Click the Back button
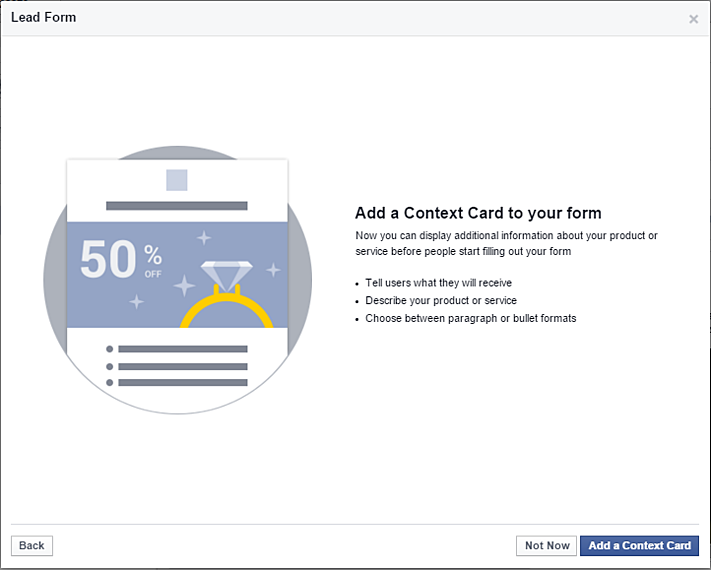This screenshot has width=711, height=570. click(32, 546)
